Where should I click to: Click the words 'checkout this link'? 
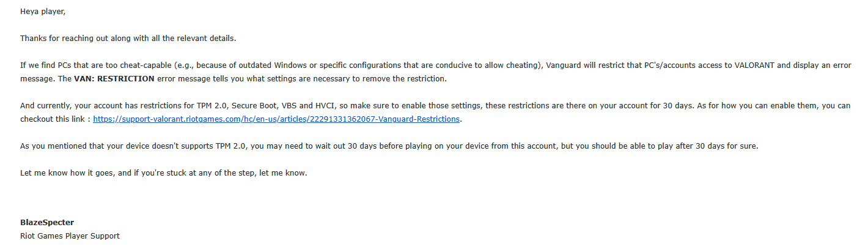tap(54, 119)
